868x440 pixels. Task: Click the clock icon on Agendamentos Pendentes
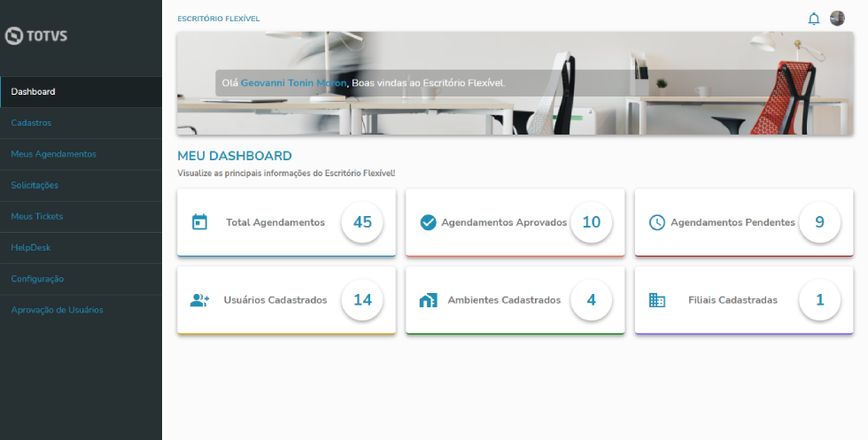pos(656,222)
